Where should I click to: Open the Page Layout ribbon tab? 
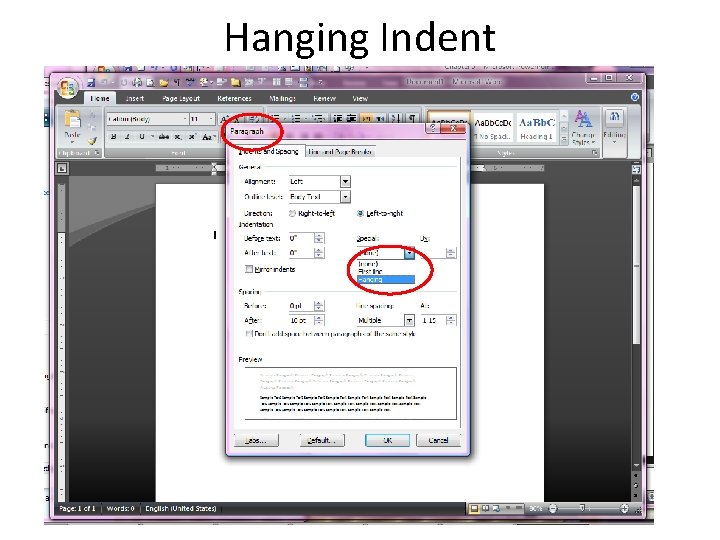181,98
